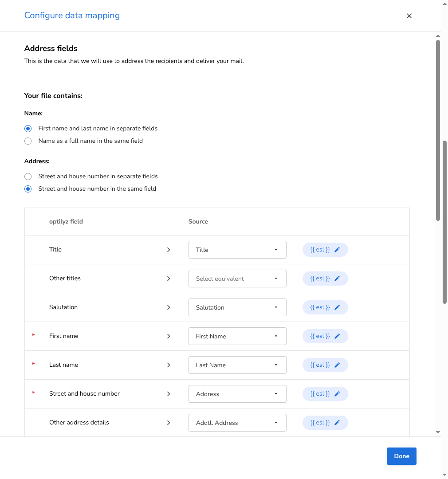
Task: Edit esl expression for First name row
Action: pyautogui.click(x=325, y=336)
